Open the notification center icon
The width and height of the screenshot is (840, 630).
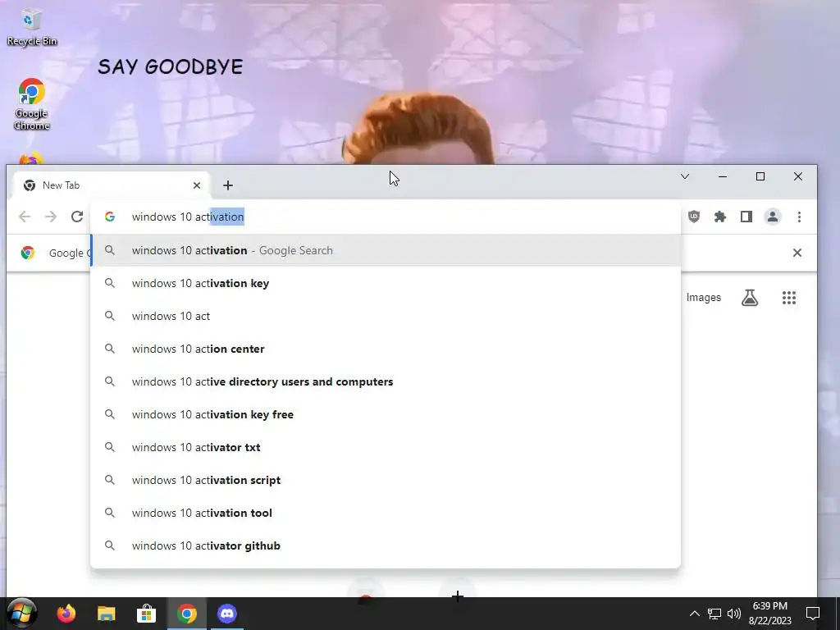pos(813,614)
